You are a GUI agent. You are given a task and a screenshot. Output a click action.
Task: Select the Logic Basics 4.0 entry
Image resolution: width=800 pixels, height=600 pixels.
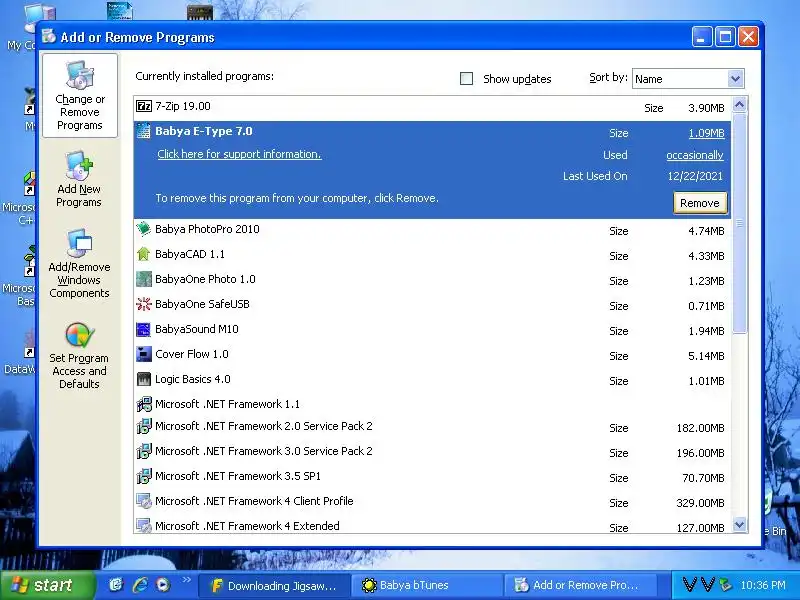click(432, 380)
